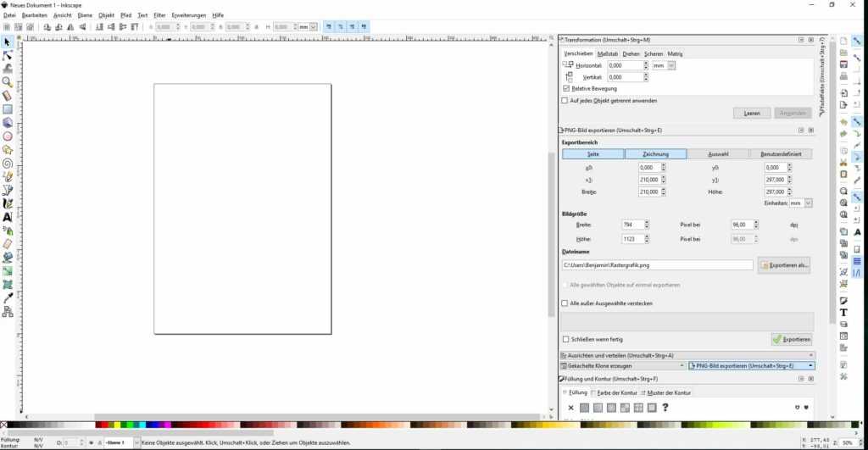Switch to Farbe der Kontur tab
The height and width of the screenshot is (450, 868).
[614, 392]
